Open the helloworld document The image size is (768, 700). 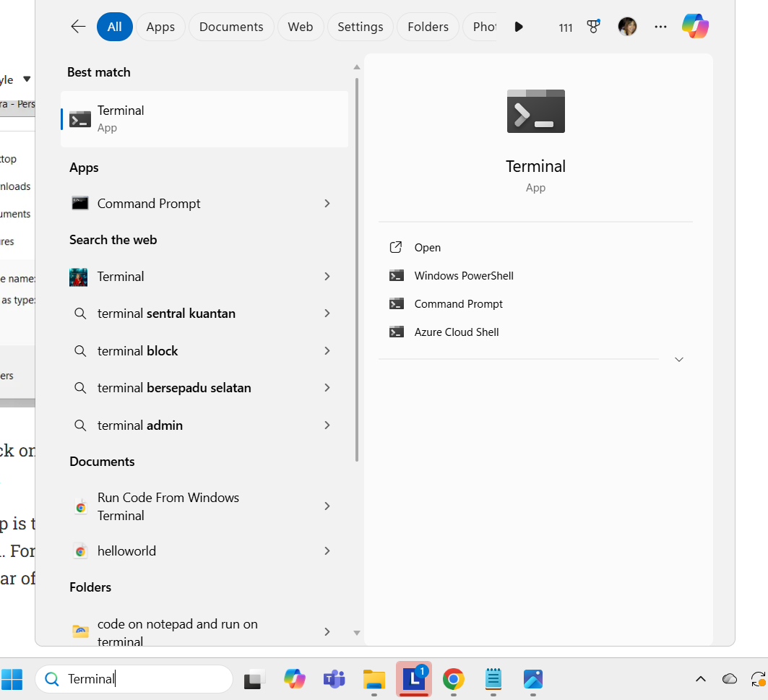(127, 551)
